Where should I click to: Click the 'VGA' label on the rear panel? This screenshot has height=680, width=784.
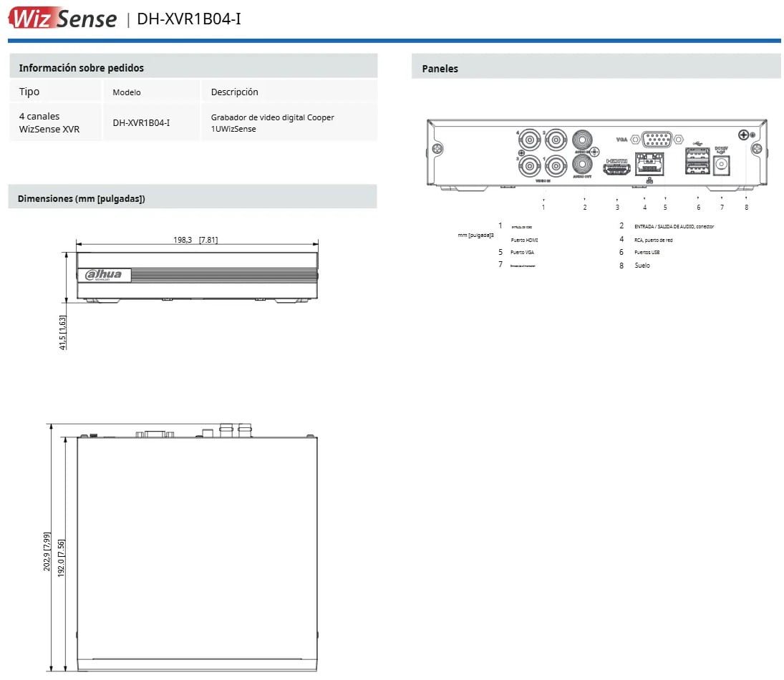point(621,139)
